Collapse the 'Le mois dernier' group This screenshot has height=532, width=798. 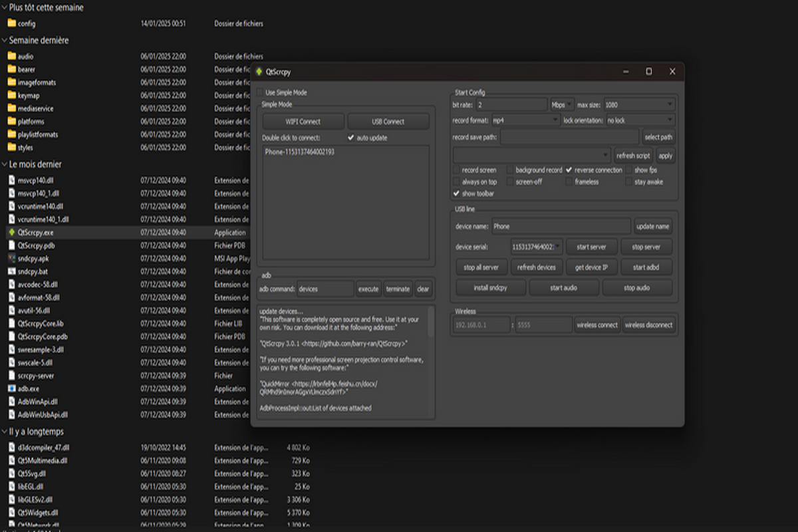[x=4, y=164]
